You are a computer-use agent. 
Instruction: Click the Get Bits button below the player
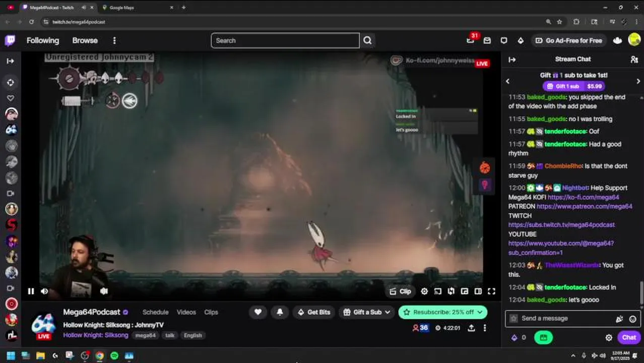click(313, 312)
